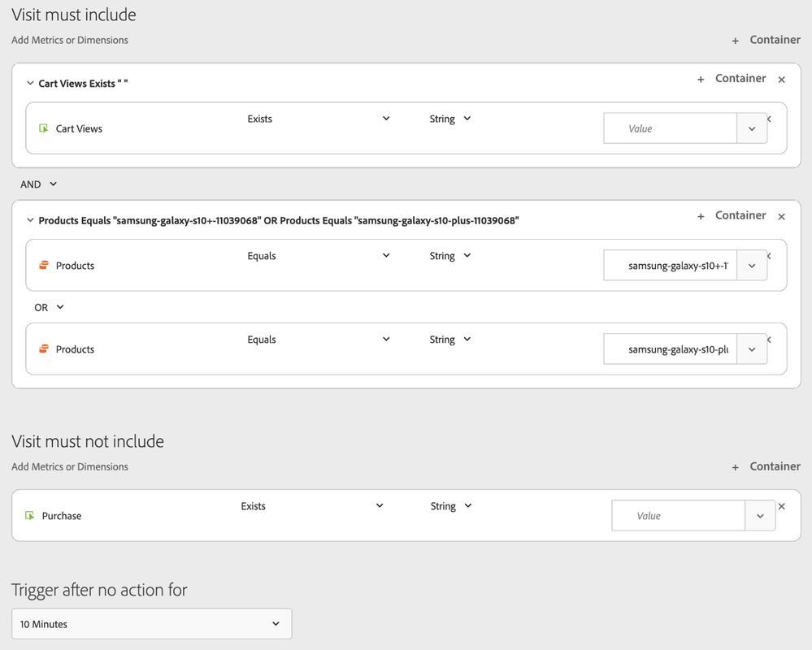The height and width of the screenshot is (650, 812).
Task: Click the Purchase Value input field
Action: 679,515
